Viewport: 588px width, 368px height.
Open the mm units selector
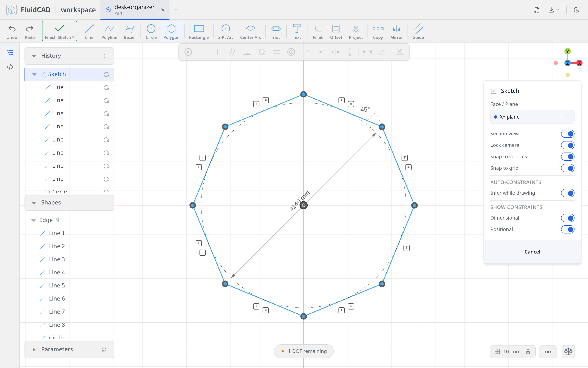click(x=548, y=351)
